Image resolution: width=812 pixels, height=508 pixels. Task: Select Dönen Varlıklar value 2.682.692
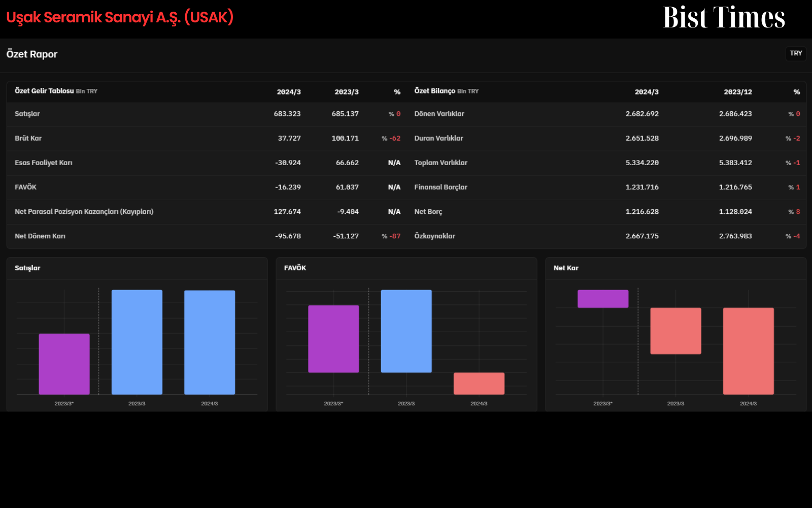pos(642,114)
